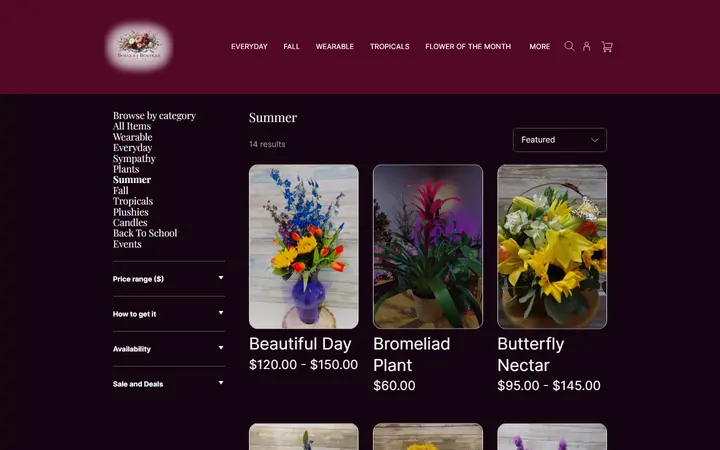Browse the Plants category
The height and width of the screenshot is (450, 720).
coord(126,169)
